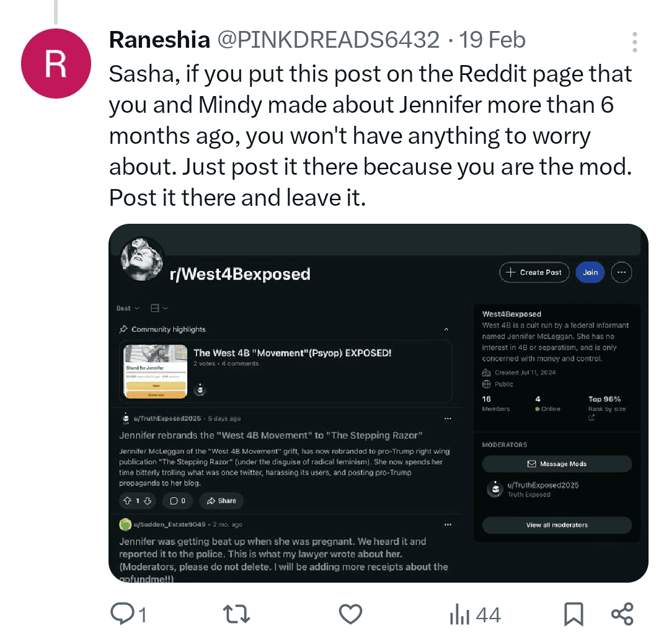Open view analytics bar chart icon

tap(459, 614)
